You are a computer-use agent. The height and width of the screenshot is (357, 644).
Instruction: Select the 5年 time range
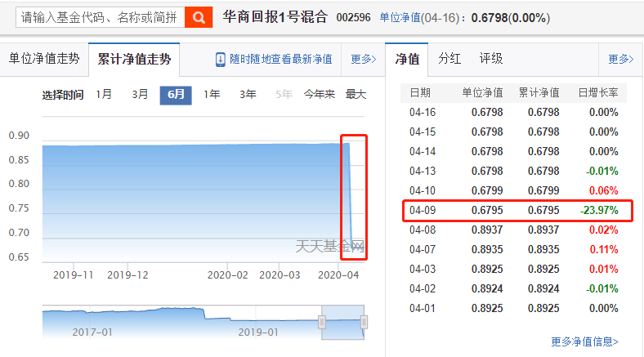[x=284, y=95]
